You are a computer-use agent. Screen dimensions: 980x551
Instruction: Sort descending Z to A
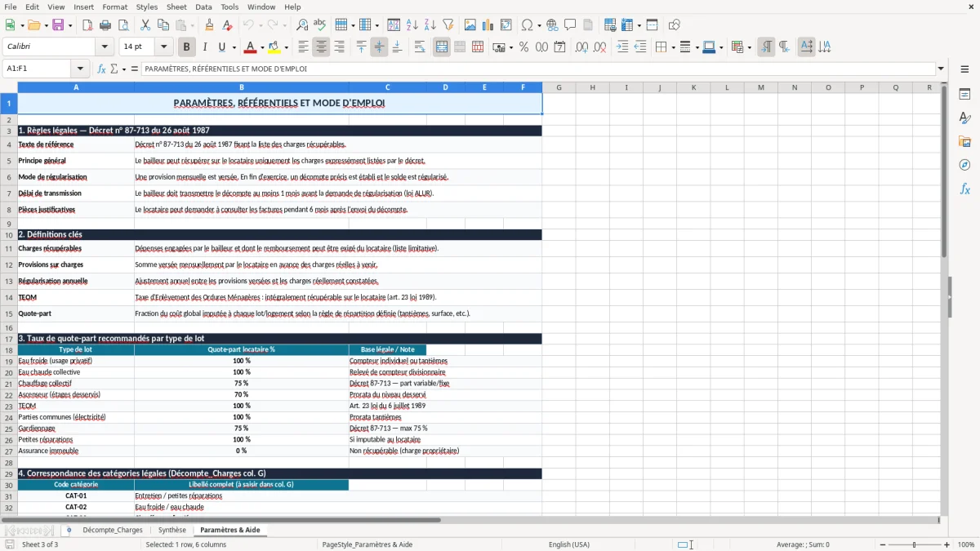point(430,25)
